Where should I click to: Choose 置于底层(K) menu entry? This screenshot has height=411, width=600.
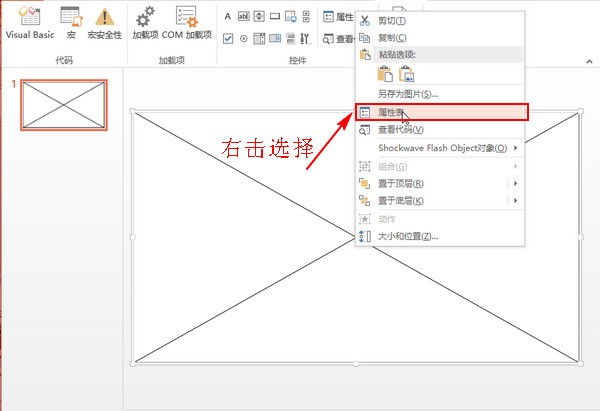(x=432, y=201)
